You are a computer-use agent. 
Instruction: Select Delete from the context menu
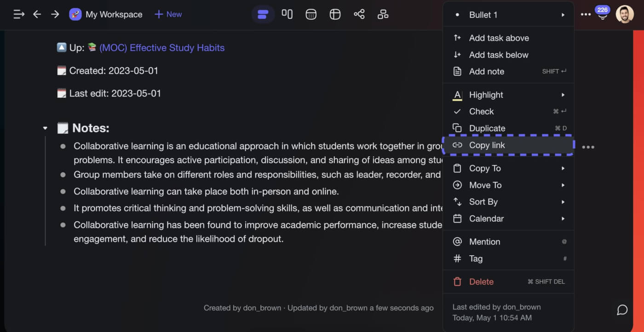481,281
